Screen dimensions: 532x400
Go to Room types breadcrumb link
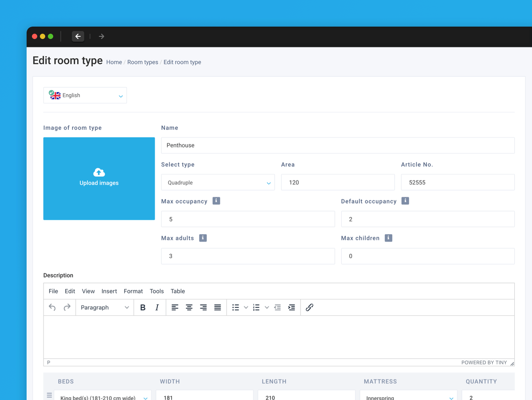pyautogui.click(x=143, y=62)
